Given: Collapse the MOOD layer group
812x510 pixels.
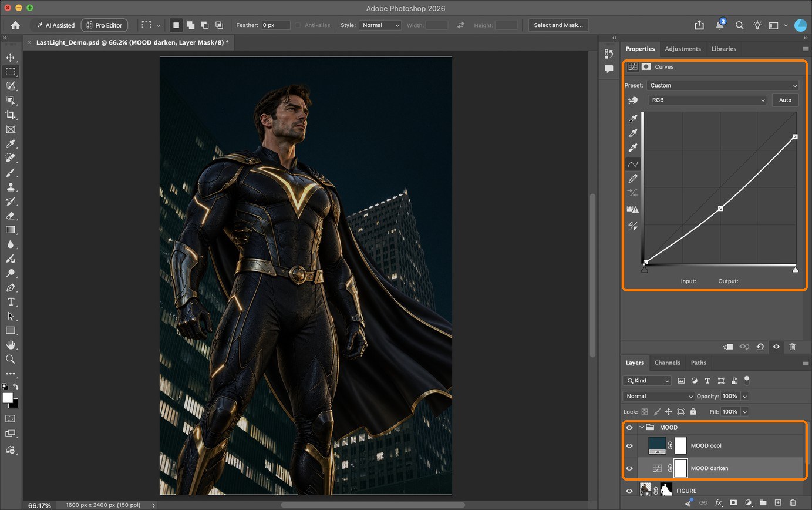Looking at the screenshot, I should [642, 427].
